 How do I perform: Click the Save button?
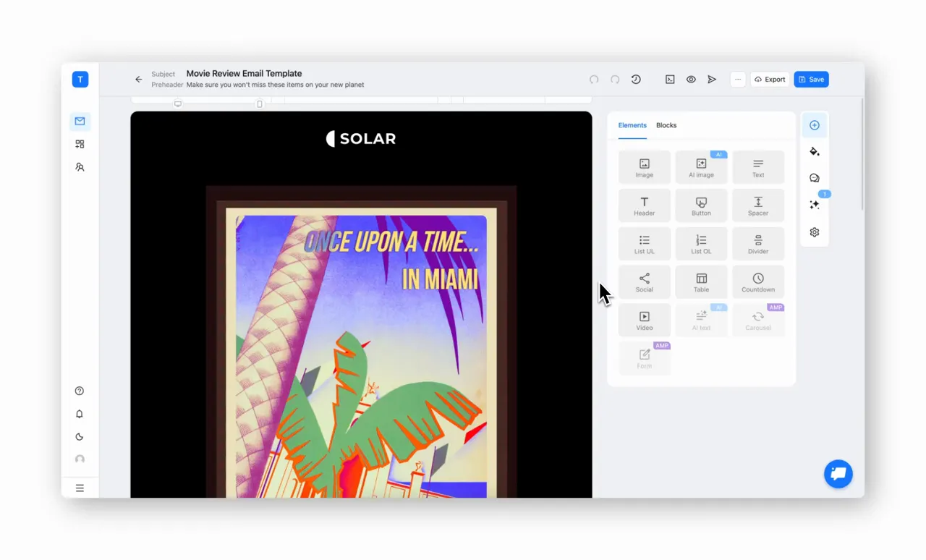(x=811, y=80)
